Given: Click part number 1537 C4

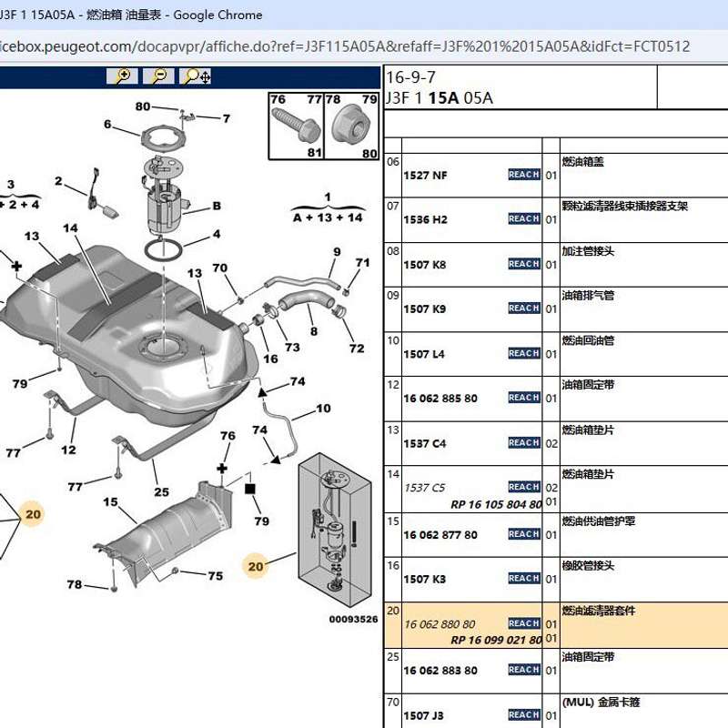Looking at the screenshot, I should pos(425,443).
